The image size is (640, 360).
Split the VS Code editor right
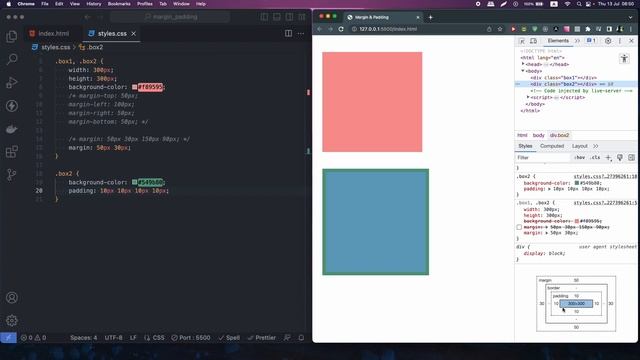pyautogui.click(x=288, y=33)
